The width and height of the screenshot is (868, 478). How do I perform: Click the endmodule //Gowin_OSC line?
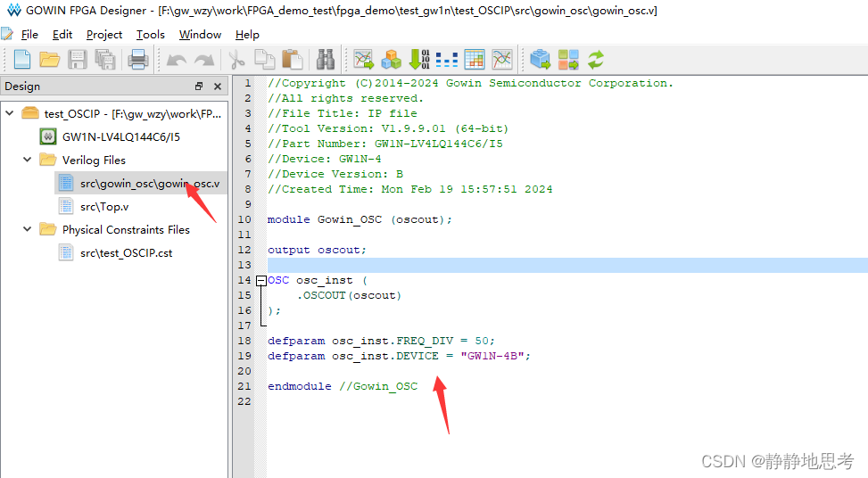pyautogui.click(x=343, y=386)
